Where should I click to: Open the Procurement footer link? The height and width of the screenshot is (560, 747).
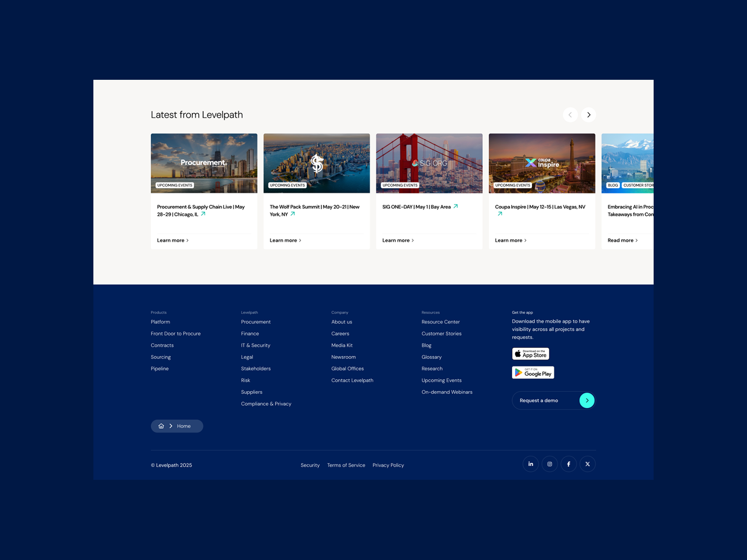[256, 322]
